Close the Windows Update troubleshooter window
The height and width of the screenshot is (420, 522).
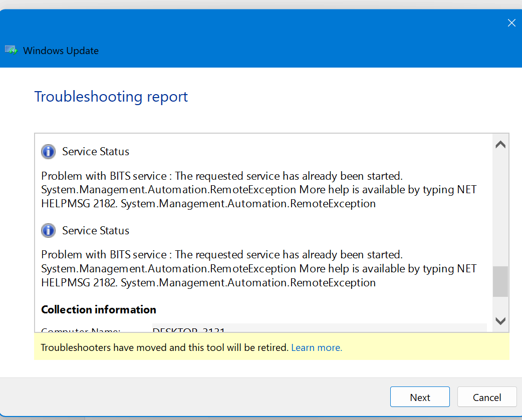[x=511, y=23]
